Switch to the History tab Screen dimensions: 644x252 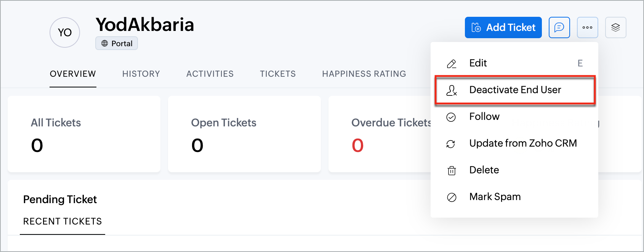tap(141, 74)
